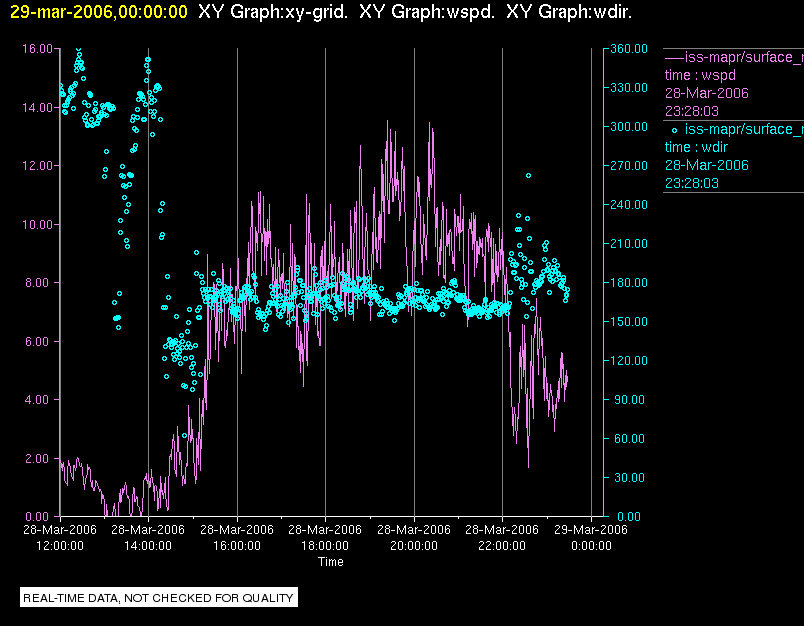Viewport: 804px width, 626px height.
Task: Click the 28-Mar-2006 16:00:00 time axis label
Action: click(237, 537)
